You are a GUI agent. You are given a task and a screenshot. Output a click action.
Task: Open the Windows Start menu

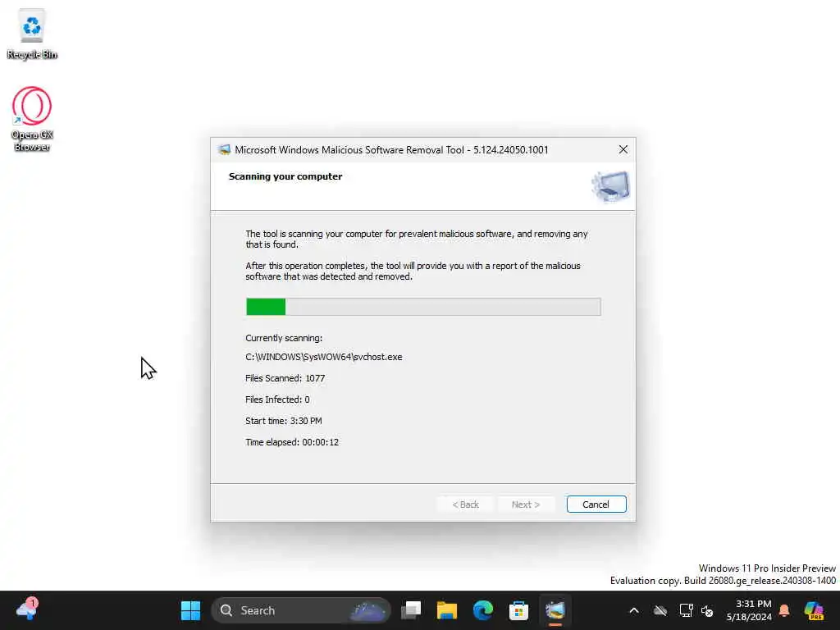(190, 610)
